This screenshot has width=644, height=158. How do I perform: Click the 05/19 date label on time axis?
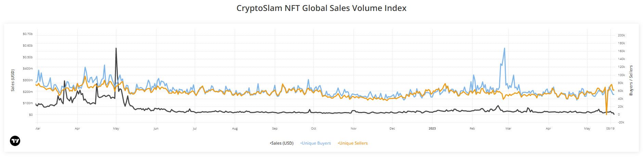(610, 129)
